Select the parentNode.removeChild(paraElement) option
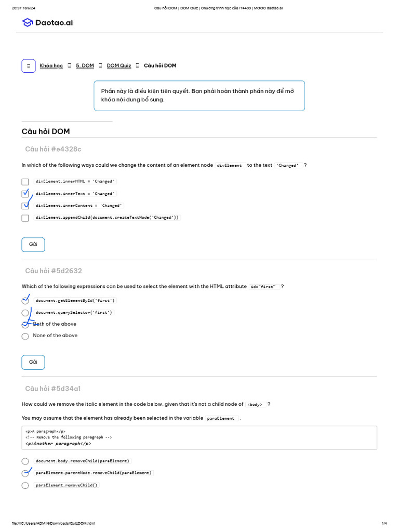Screen dimensions: 399x532 click(x=25, y=473)
